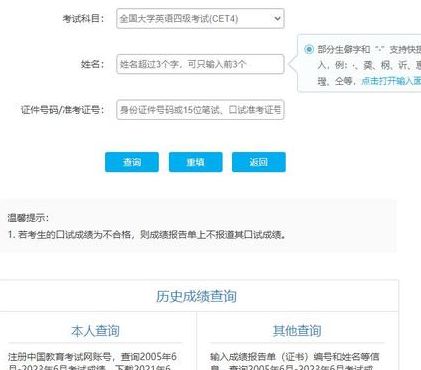Reset the form using 重填 button
Viewport: 421px width, 370px height.
195,162
